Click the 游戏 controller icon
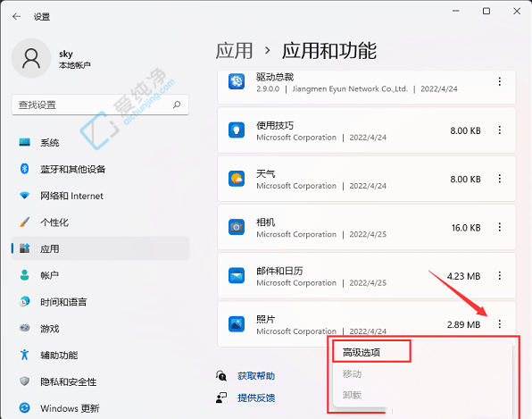 tap(24, 328)
